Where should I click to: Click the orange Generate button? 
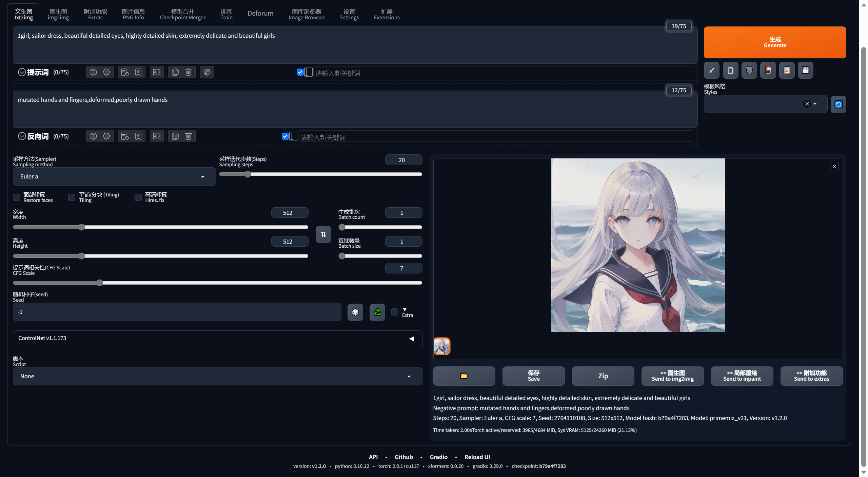click(775, 42)
